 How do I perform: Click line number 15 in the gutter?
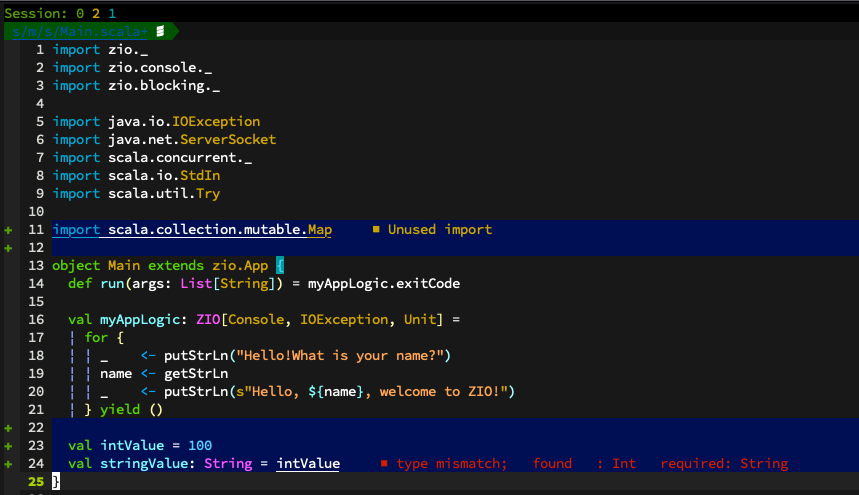click(36, 301)
